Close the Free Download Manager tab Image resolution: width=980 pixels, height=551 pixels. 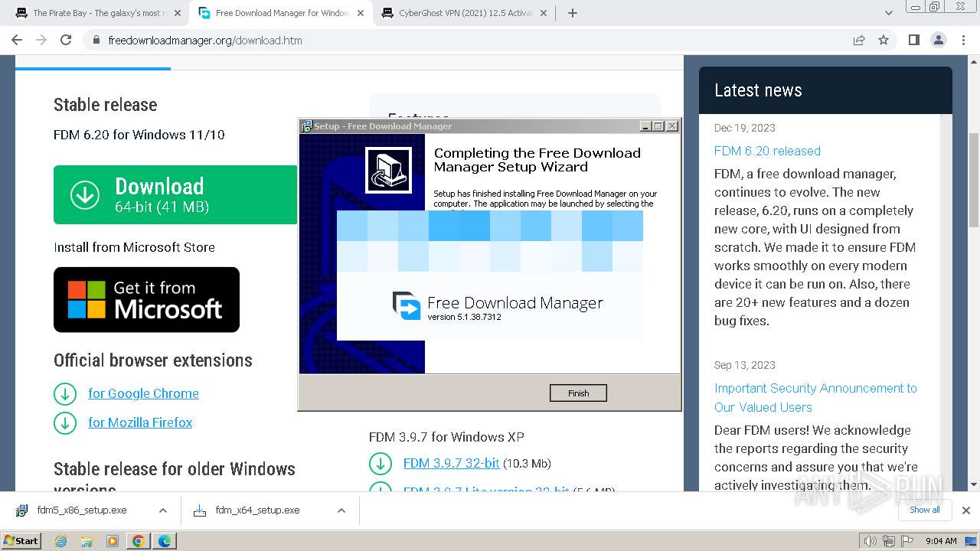360,13
